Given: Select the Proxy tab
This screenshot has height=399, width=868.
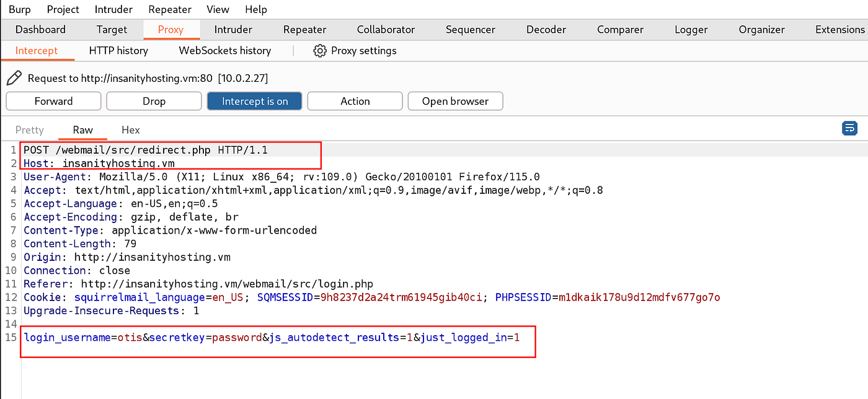Looking at the screenshot, I should click(x=170, y=29).
